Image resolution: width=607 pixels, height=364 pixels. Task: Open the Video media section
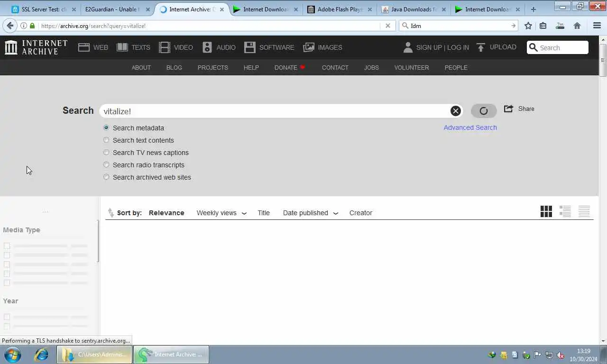point(176,47)
